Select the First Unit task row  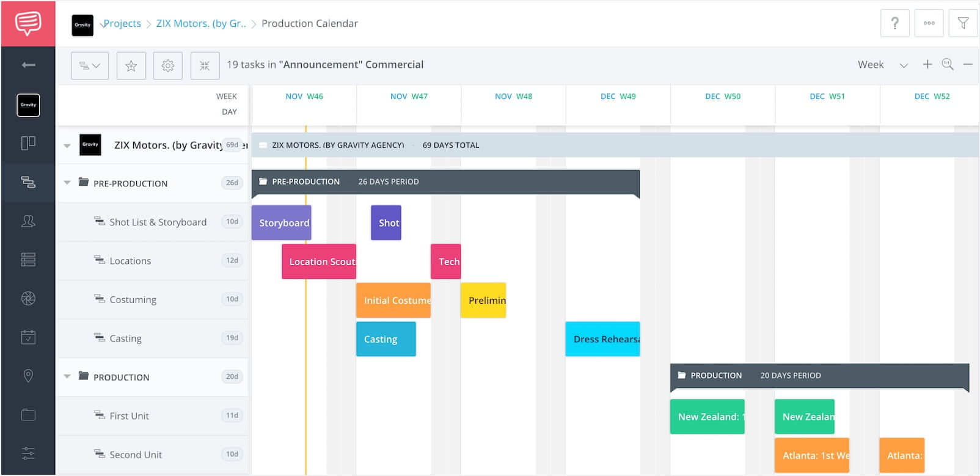(152, 416)
